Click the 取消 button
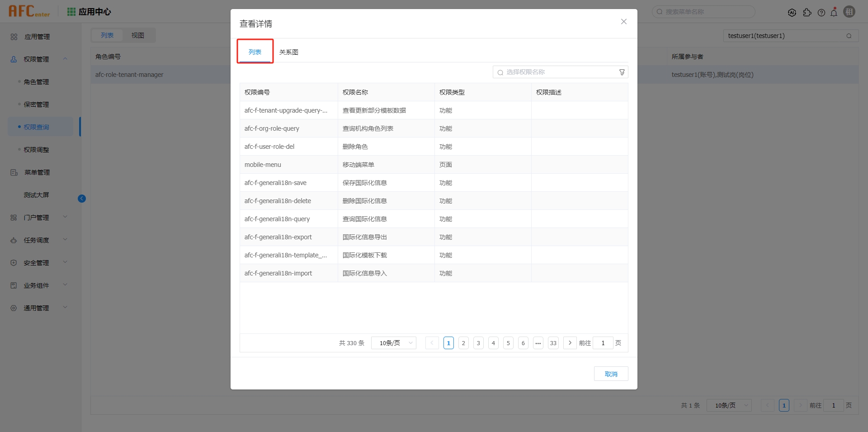Screen dimensions: 868x432 point(611,374)
